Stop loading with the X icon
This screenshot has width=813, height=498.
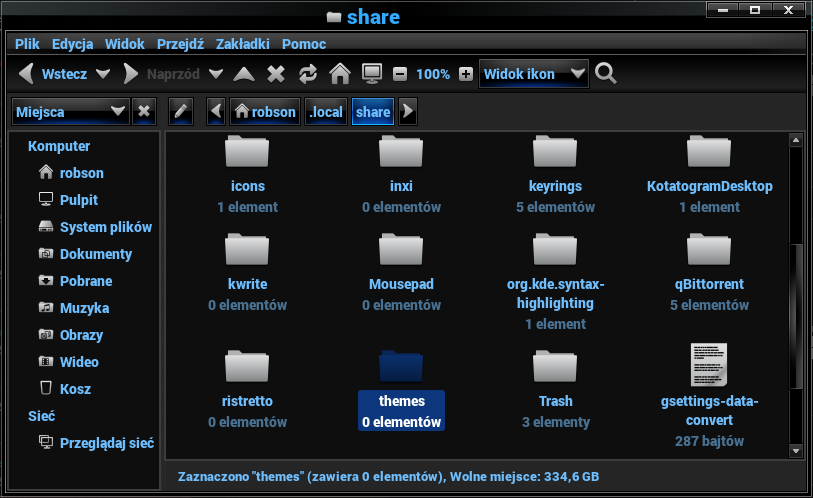pos(276,74)
